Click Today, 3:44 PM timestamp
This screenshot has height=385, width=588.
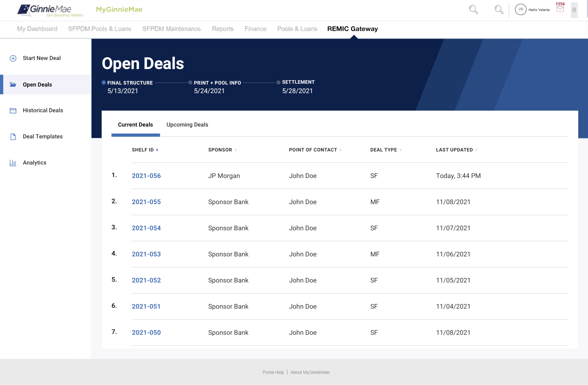[x=459, y=176]
